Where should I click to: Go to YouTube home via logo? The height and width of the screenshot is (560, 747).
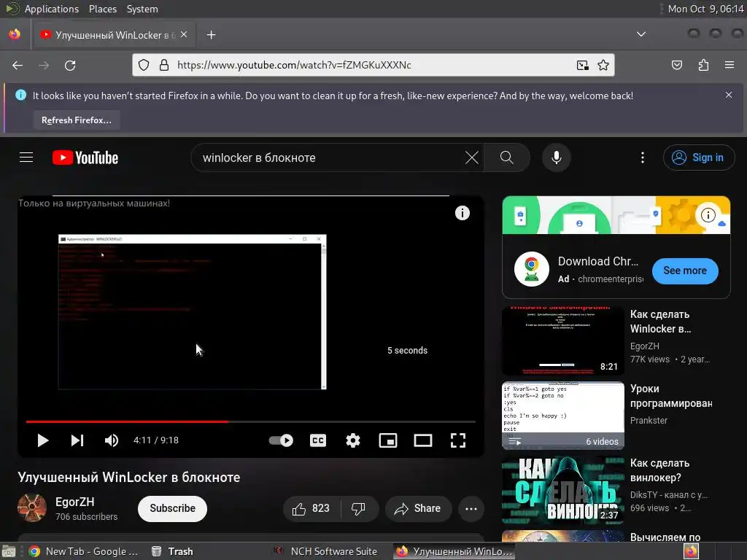click(x=85, y=157)
